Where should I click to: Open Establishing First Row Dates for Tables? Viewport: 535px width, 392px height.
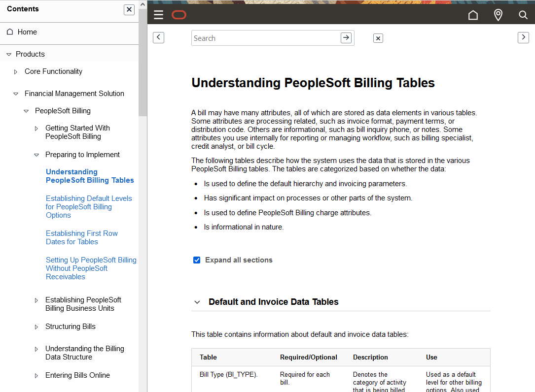pos(81,237)
